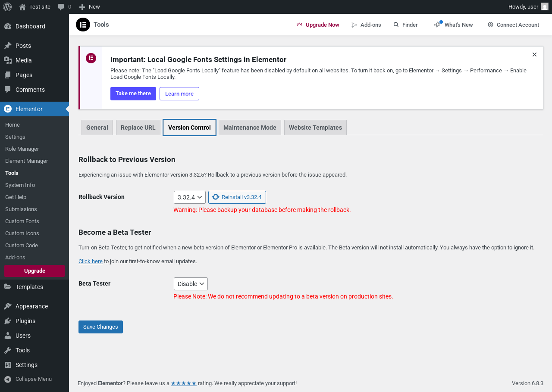Click the Elementor icon in sidebar
Screen dimensions: 552x392
(x=8, y=109)
